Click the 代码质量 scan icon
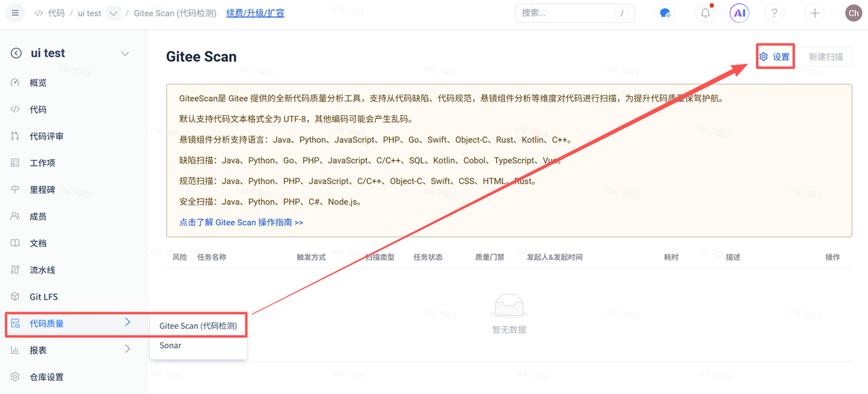Screen dimensions: 868x394 tap(15, 323)
